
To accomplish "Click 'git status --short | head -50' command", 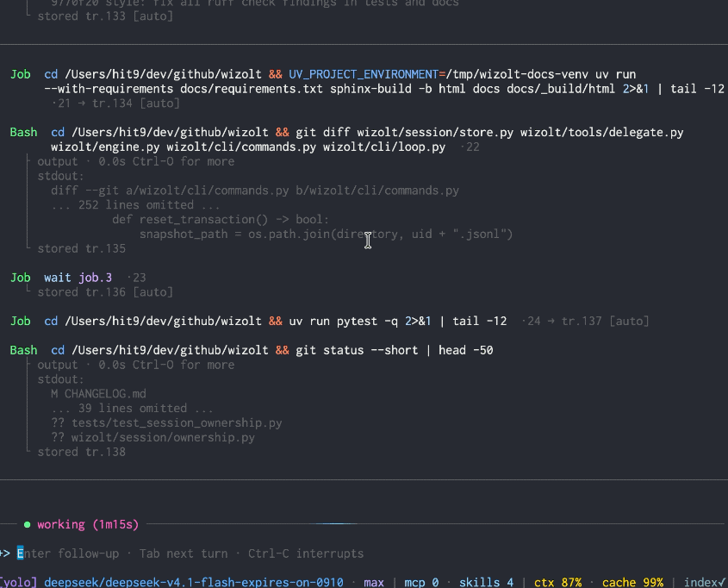I will pos(395,350).
